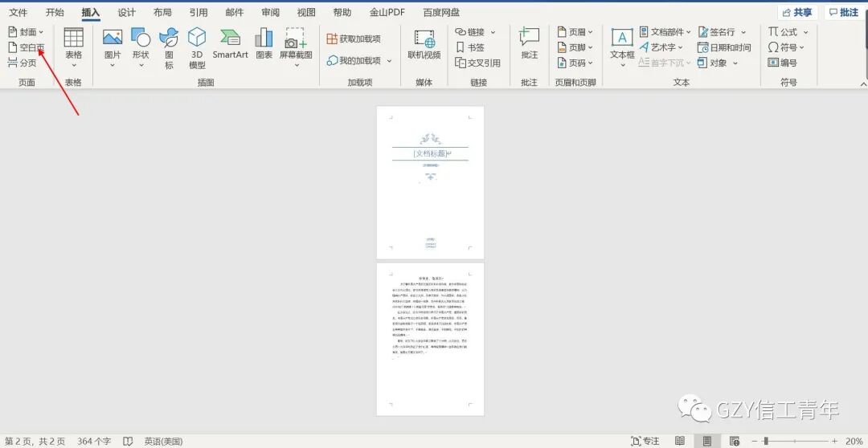868x448 pixels.
Task: Click the page count '第 2 页, 共 2 页'
Action: (35, 442)
